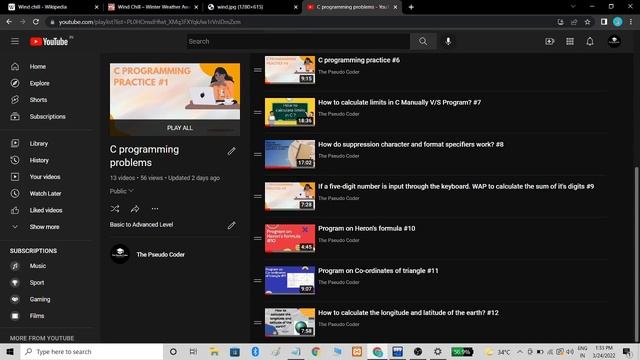Open The Pseudo Coder channel link
Screen dimensions: 640x360
[160, 254]
